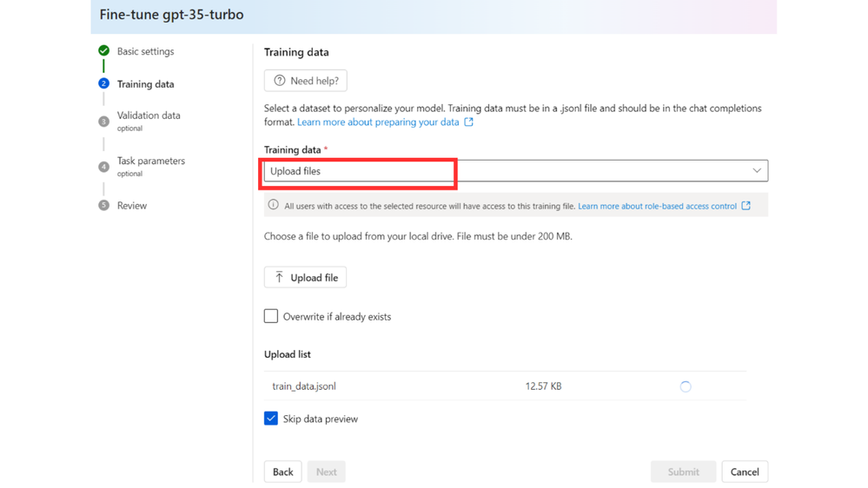Image resolution: width=868 pixels, height=488 pixels.
Task: Click the upload arrow icon on Upload file
Action: (279, 277)
